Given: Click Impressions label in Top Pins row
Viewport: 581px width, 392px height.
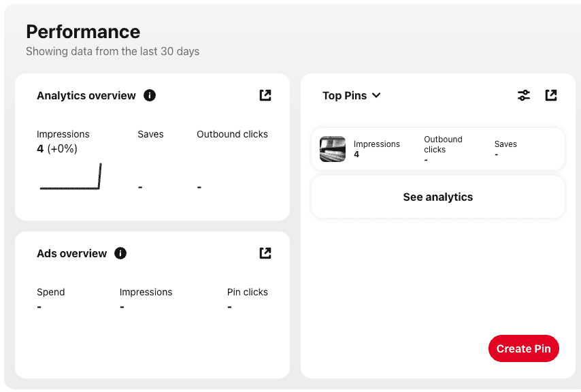Looking at the screenshot, I should 376,144.
